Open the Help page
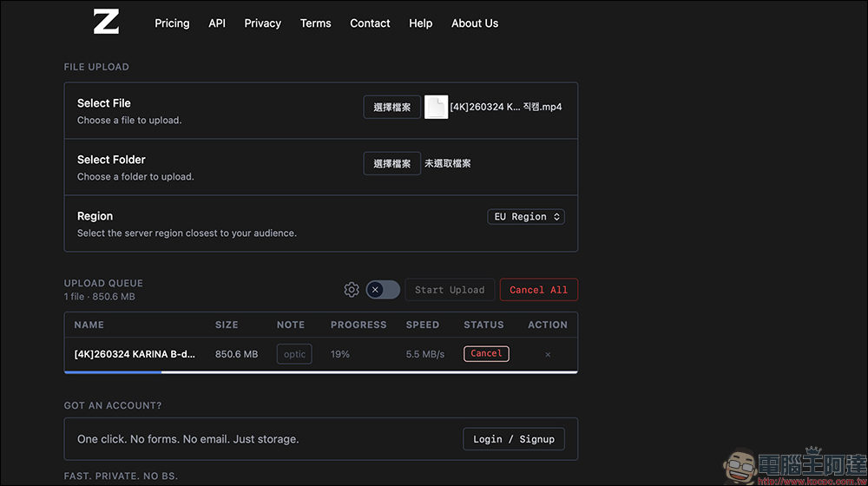 421,23
